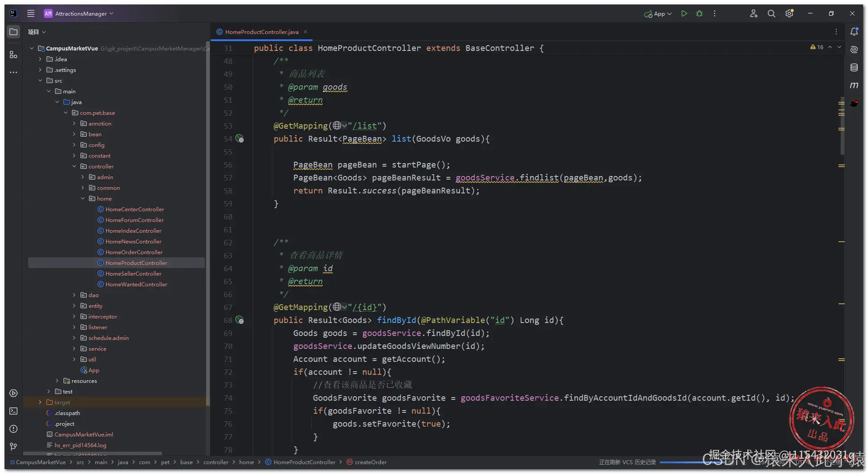The height and width of the screenshot is (474, 868).
Task: Expand the .settings folder
Action: point(40,70)
